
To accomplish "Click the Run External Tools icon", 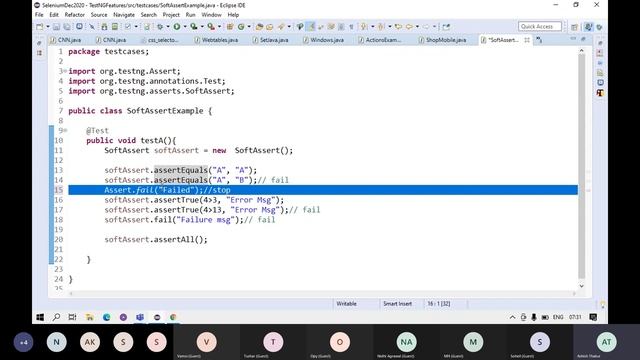I will click(211, 27).
